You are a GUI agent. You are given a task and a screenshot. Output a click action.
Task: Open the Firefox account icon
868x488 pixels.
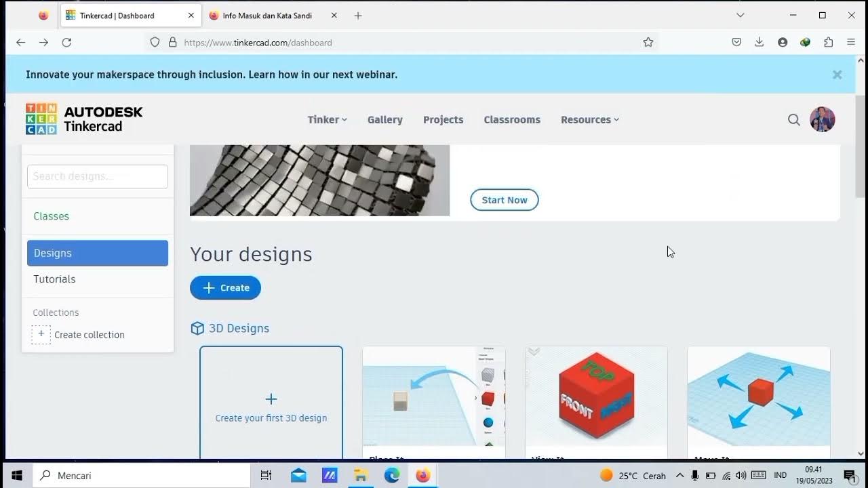tap(783, 42)
